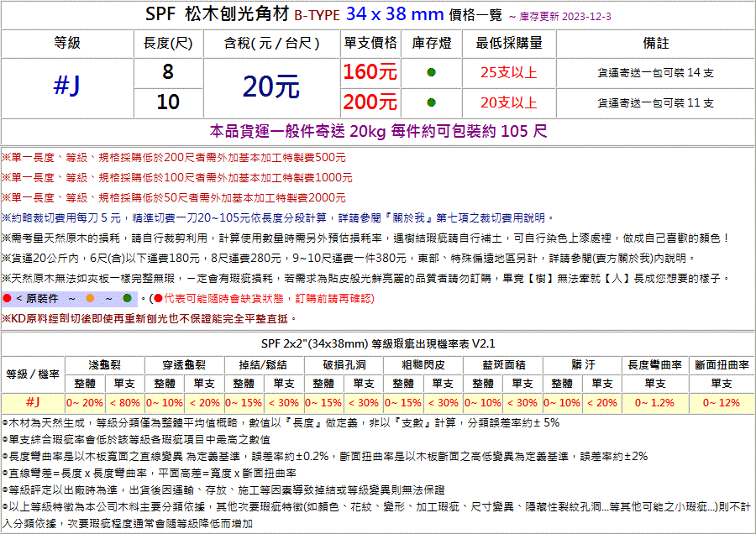
Task: Click the green stock light in the 8尺 row
Action: tap(432, 72)
